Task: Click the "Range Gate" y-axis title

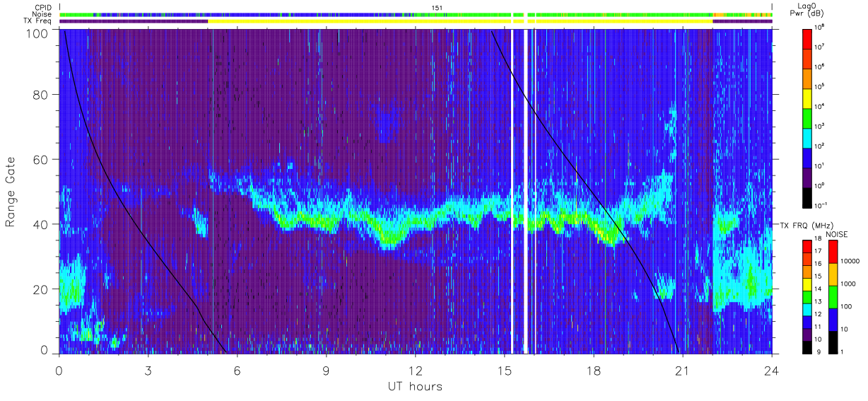Action: [x=11, y=191]
